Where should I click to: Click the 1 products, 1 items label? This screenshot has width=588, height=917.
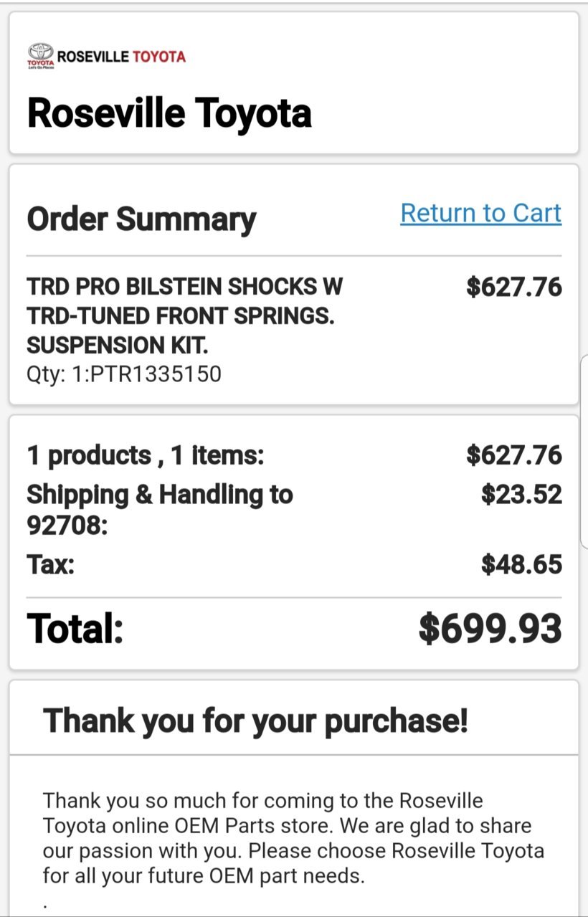point(146,455)
